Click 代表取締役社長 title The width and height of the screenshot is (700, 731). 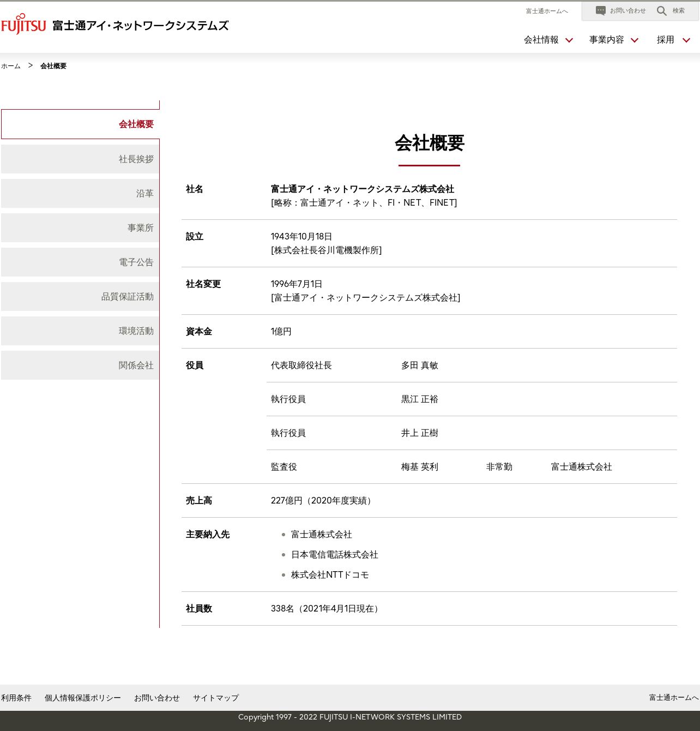coord(301,366)
